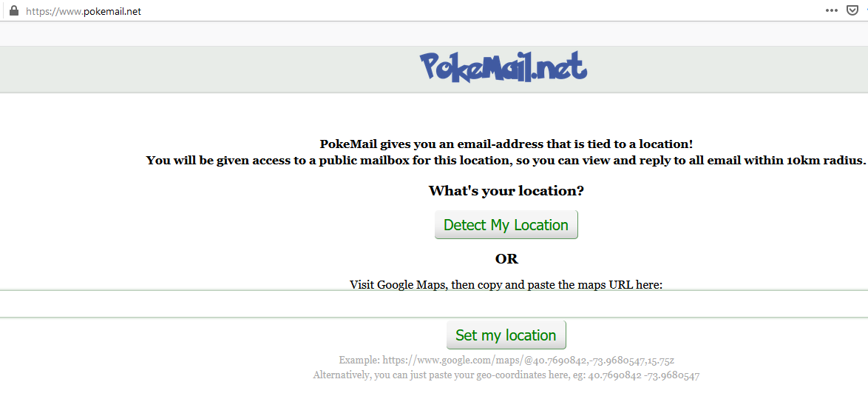Image resolution: width=868 pixels, height=399 pixels.
Task: Click the "Visit Google Maps" instruction label
Action: point(506,285)
